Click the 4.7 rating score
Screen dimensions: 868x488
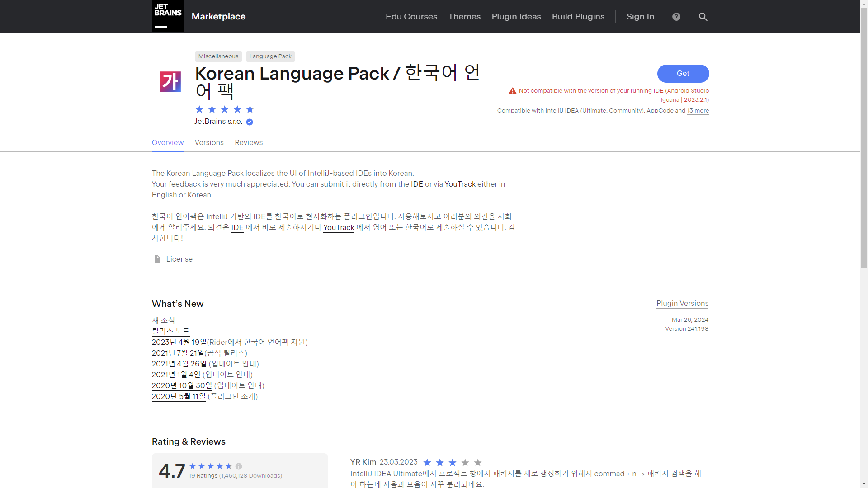point(172,471)
